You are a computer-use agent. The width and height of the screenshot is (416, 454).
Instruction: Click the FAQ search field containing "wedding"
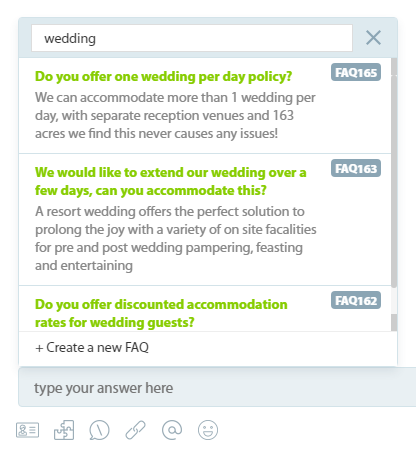pos(192,38)
